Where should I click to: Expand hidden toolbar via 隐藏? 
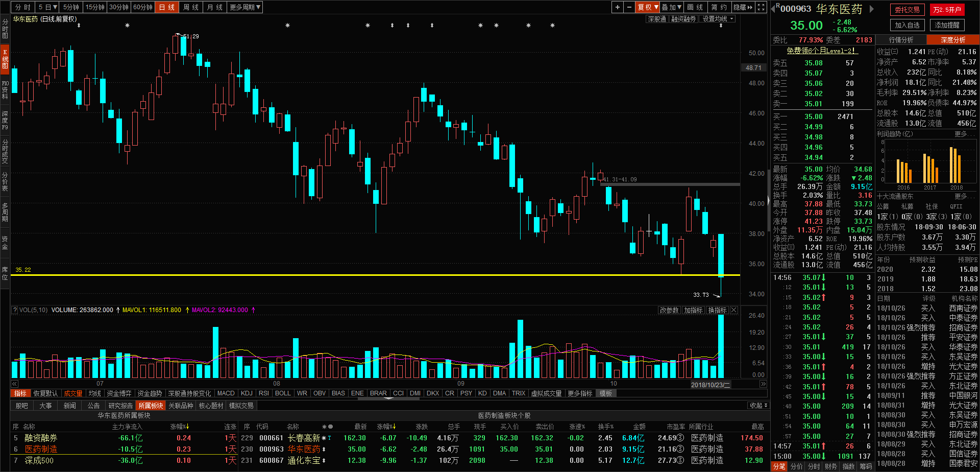point(743,7)
